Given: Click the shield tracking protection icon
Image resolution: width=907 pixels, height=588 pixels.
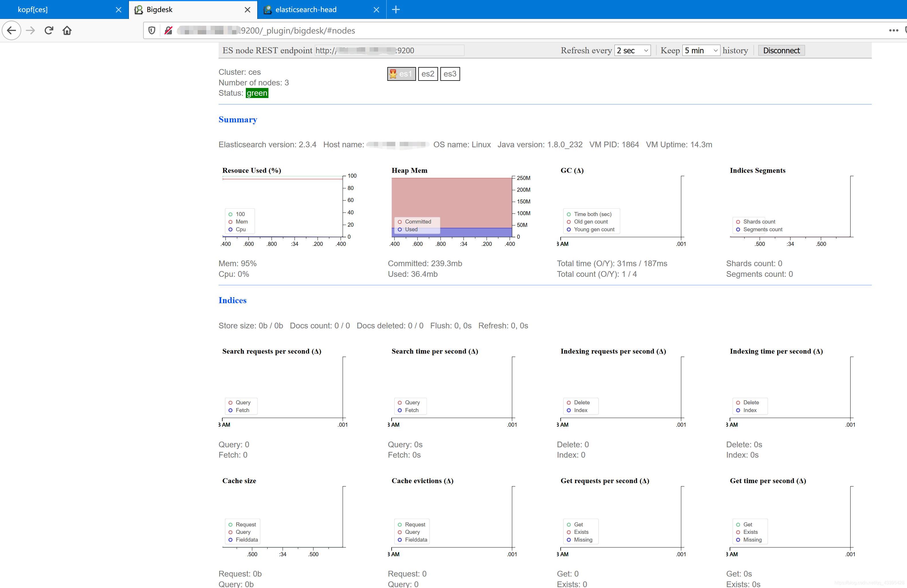Looking at the screenshot, I should [x=152, y=30].
